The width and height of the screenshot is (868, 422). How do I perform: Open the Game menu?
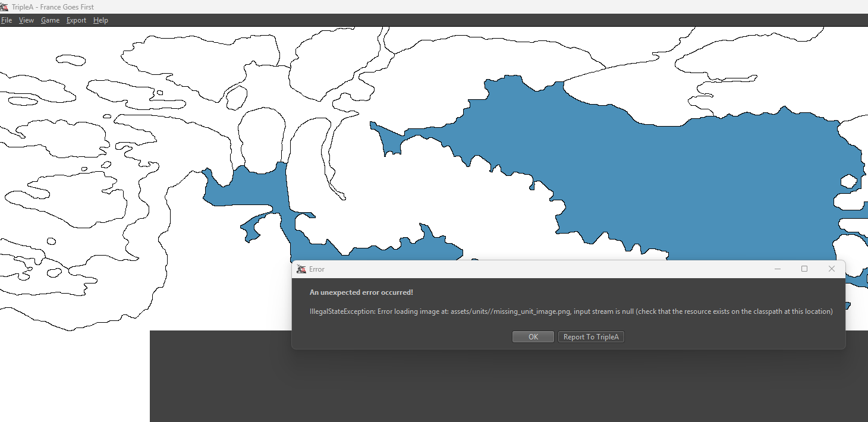(50, 20)
